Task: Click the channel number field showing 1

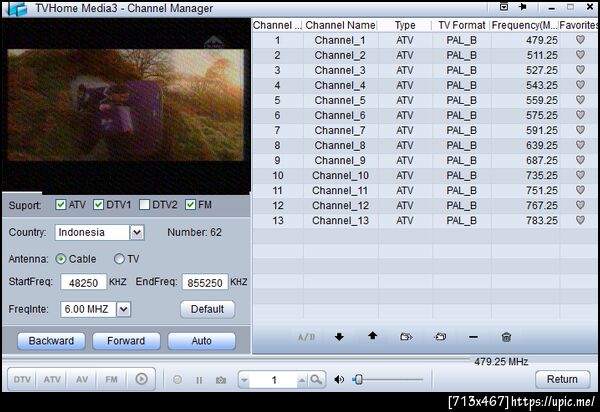Action: (x=273, y=380)
